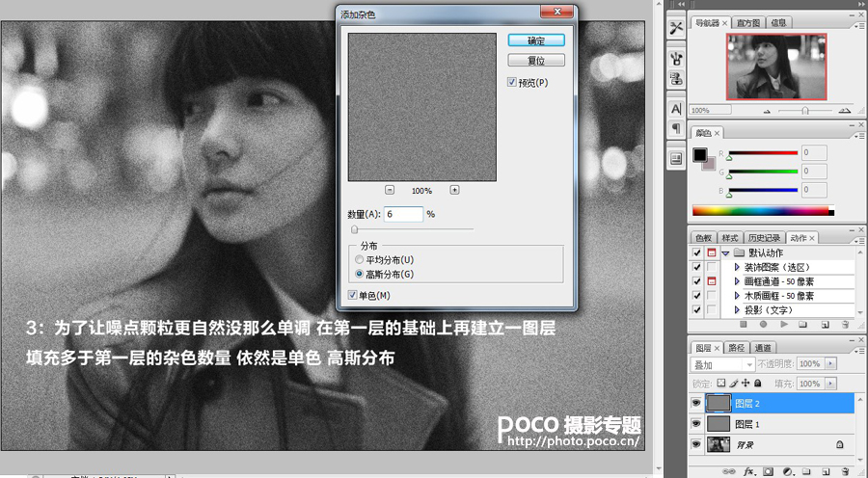
Task: Zoom out the noise preview (minus)
Action: click(x=390, y=190)
